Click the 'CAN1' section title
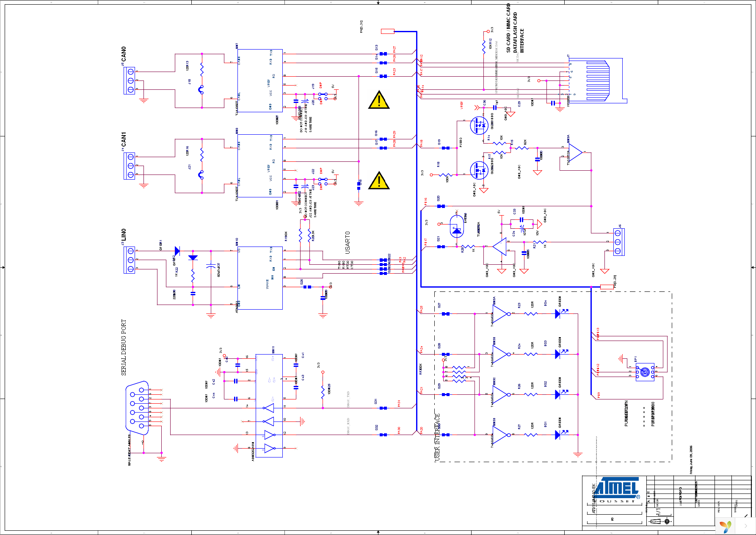The height and width of the screenshot is (535, 756). point(124,139)
